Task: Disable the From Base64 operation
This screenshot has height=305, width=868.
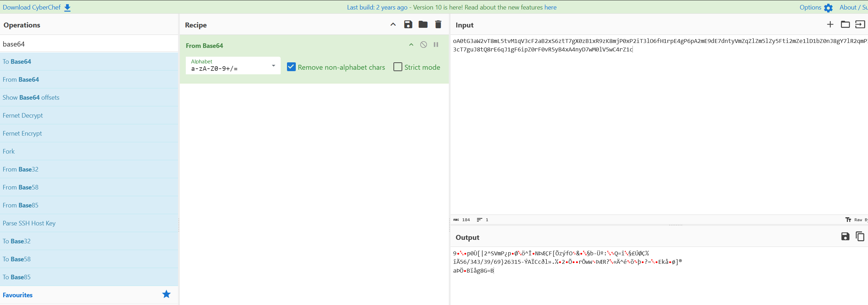Action: 423,45
